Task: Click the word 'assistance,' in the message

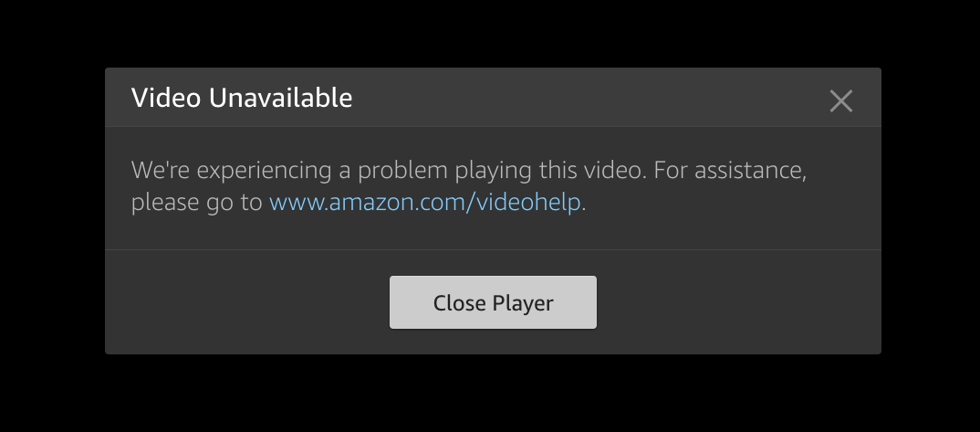Action: point(751,171)
